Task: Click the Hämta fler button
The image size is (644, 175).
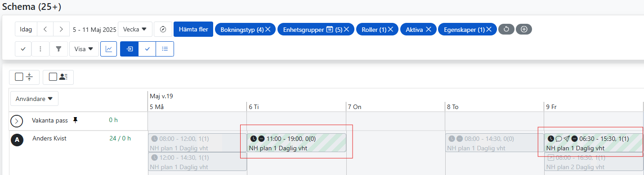Action: (x=193, y=29)
